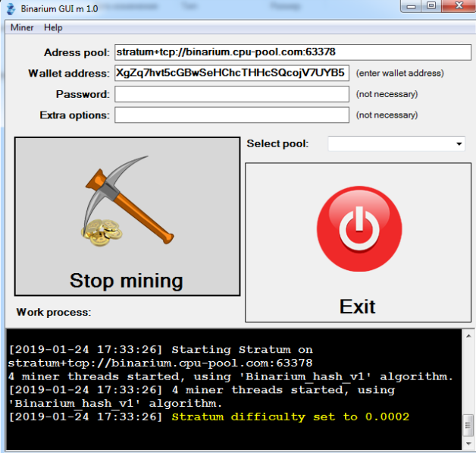
Task: Click the 'Work process:' label
Action: click(54, 312)
